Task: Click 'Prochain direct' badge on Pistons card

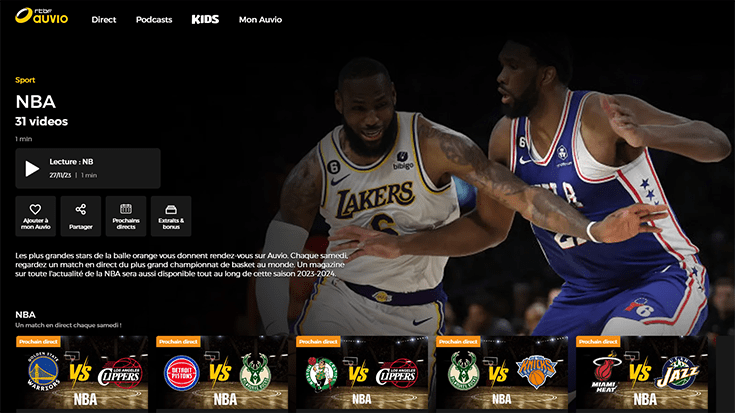Action: (x=178, y=342)
